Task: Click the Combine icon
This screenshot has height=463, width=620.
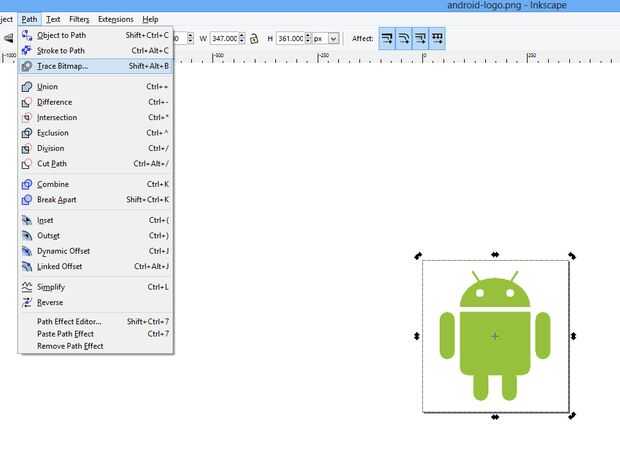Action: click(26, 184)
